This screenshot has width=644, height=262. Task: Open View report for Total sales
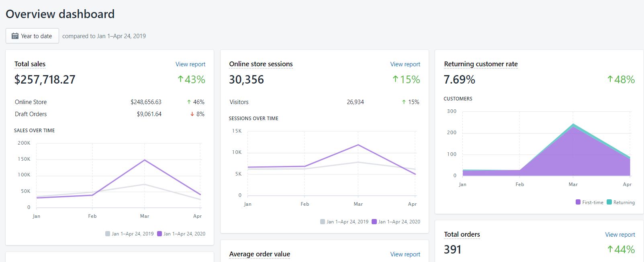click(190, 64)
